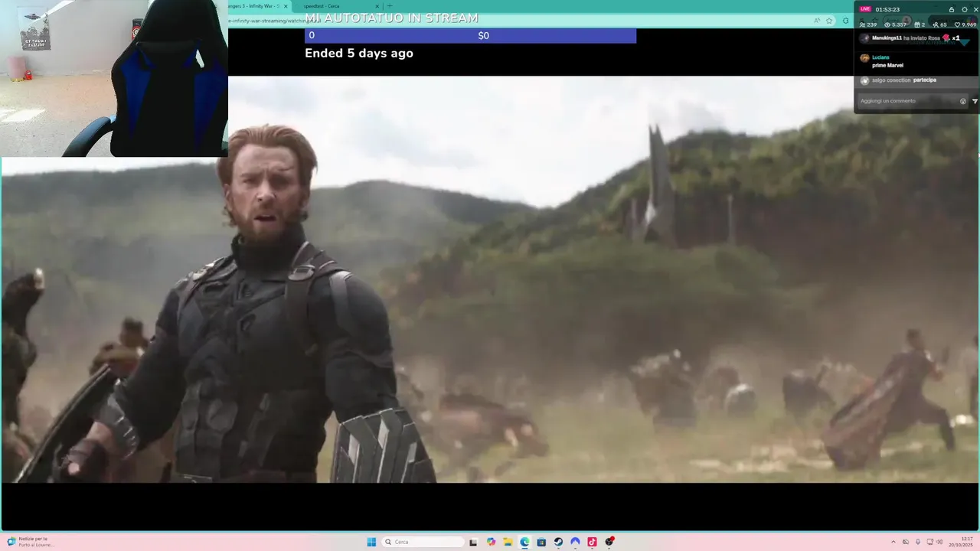Click Manukings11 username in chat
The height and width of the screenshot is (551, 980).
click(x=887, y=38)
